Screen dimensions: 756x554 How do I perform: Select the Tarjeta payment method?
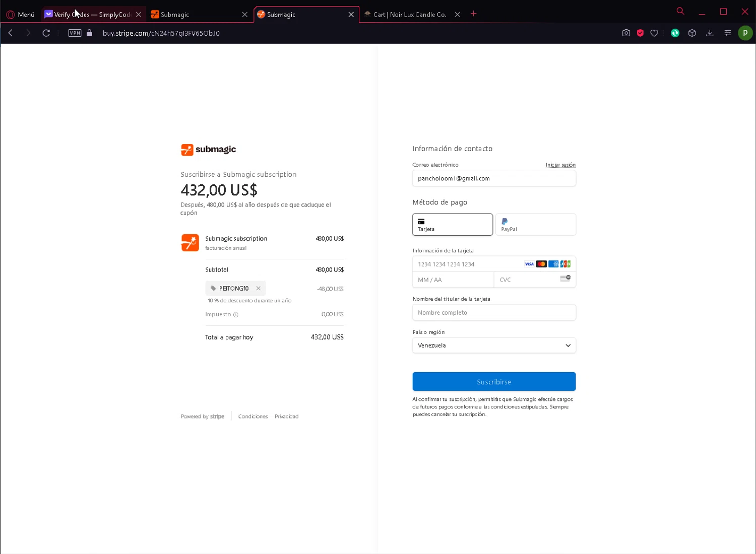click(453, 225)
